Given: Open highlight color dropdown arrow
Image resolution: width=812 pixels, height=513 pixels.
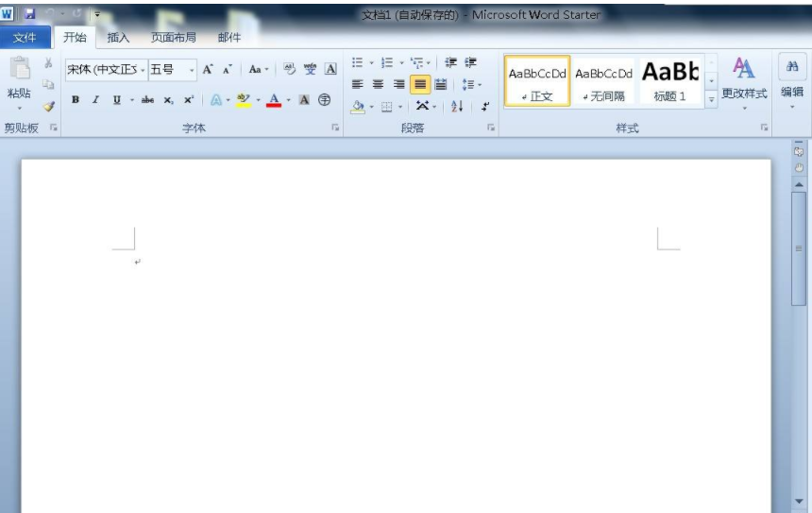Looking at the screenshot, I should tap(258, 100).
